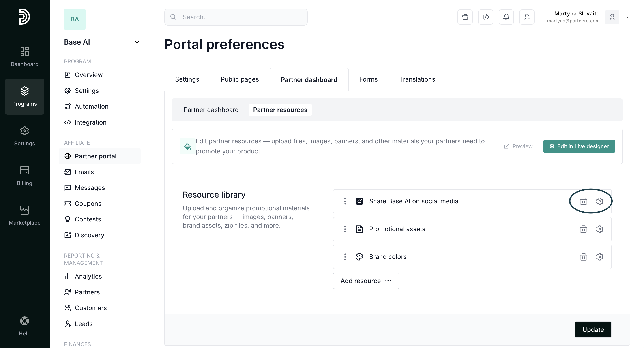Click the Update button

(593, 329)
